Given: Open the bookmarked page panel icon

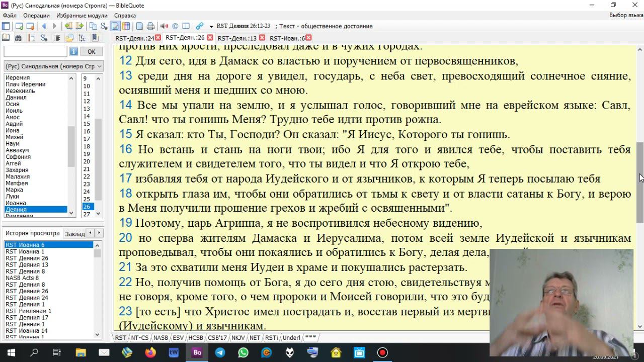Looking at the screenshot, I should (x=31, y=38).
